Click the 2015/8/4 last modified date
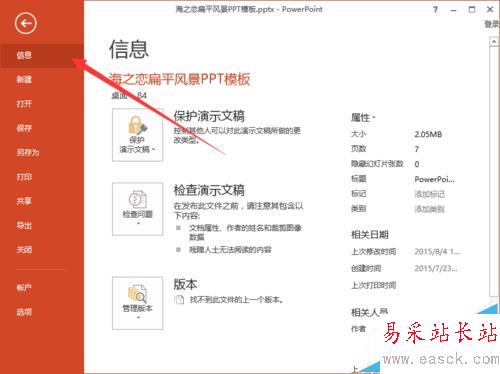500x374 pixels. point(437,252)
